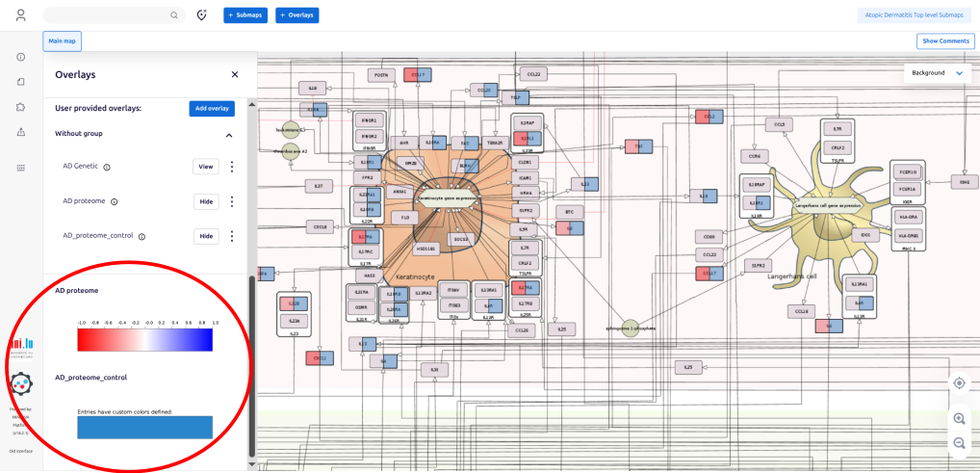
Task: Zoom in on the map
Action: point(959,419)
